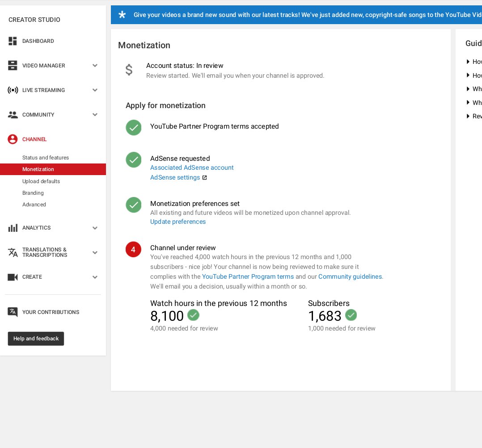Click the 'Apply for monetization' heading
The width and height of the screenshot is (482, 448).
click(x=165, y=105)
